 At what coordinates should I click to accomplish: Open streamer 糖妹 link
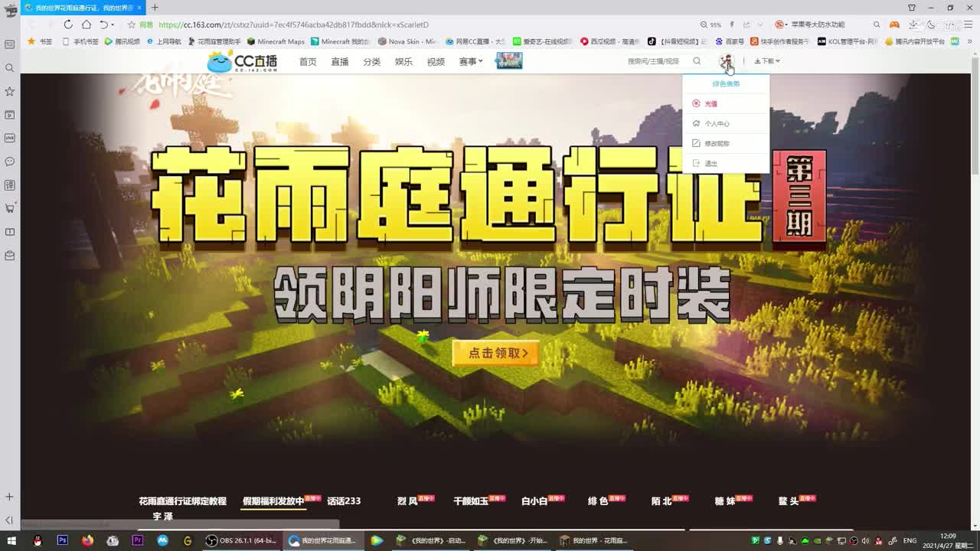(724, 501)
